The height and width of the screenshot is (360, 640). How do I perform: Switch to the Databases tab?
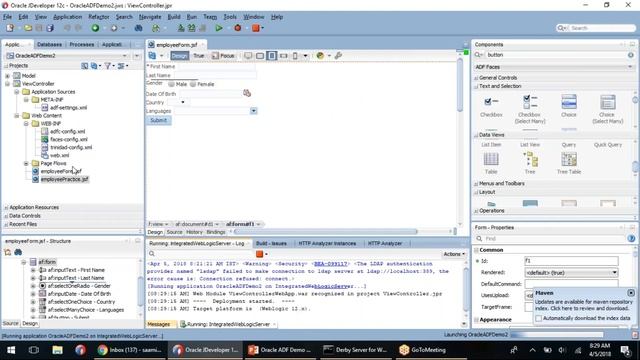pyautogui.click(x=49, y=44)
